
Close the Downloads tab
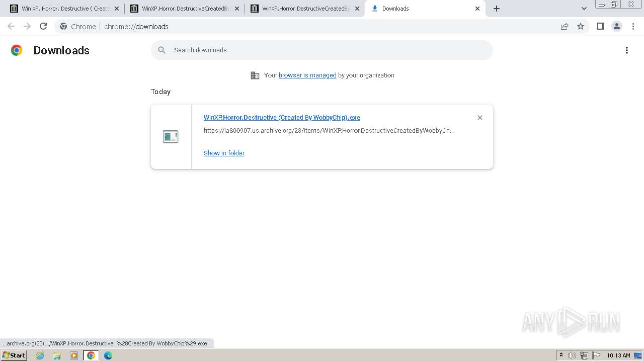tap(477, 9)
